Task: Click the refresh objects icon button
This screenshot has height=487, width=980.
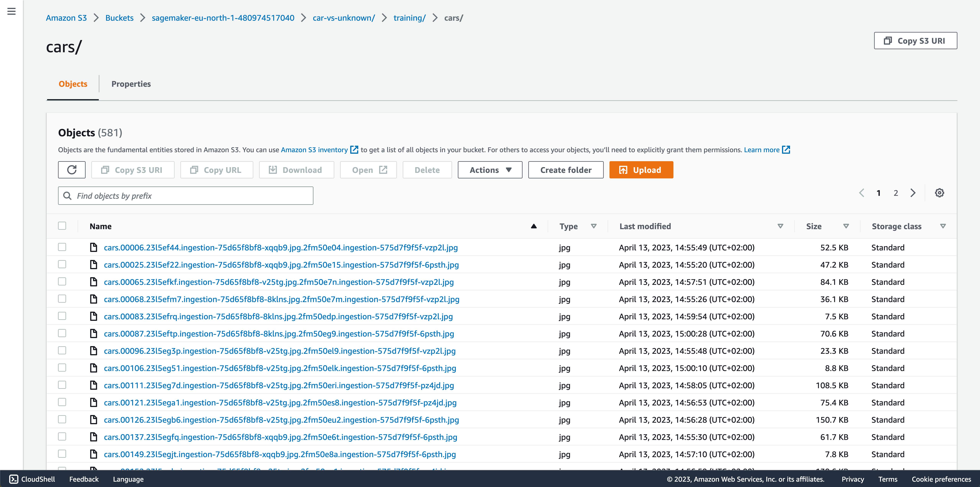Action: coord(72,170)
